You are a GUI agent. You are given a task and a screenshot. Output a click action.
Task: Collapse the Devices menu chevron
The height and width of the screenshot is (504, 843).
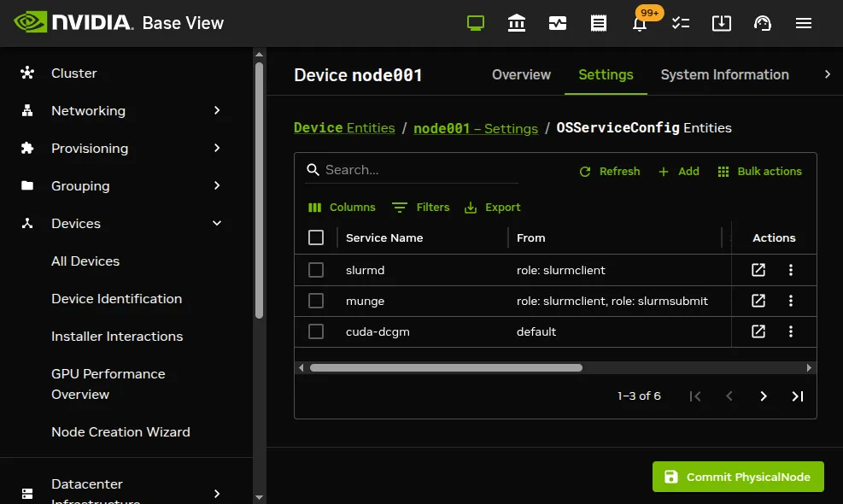[217, 223]
